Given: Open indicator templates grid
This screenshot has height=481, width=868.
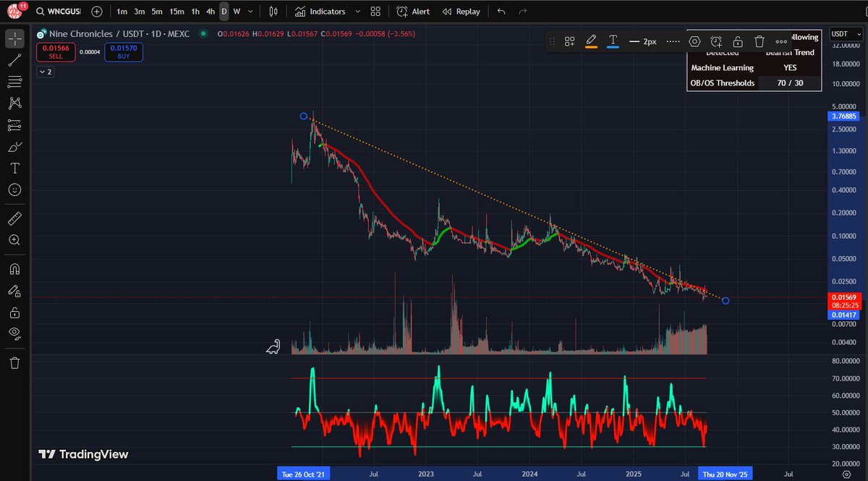Looking at the screenshot, I should point(375,12).
